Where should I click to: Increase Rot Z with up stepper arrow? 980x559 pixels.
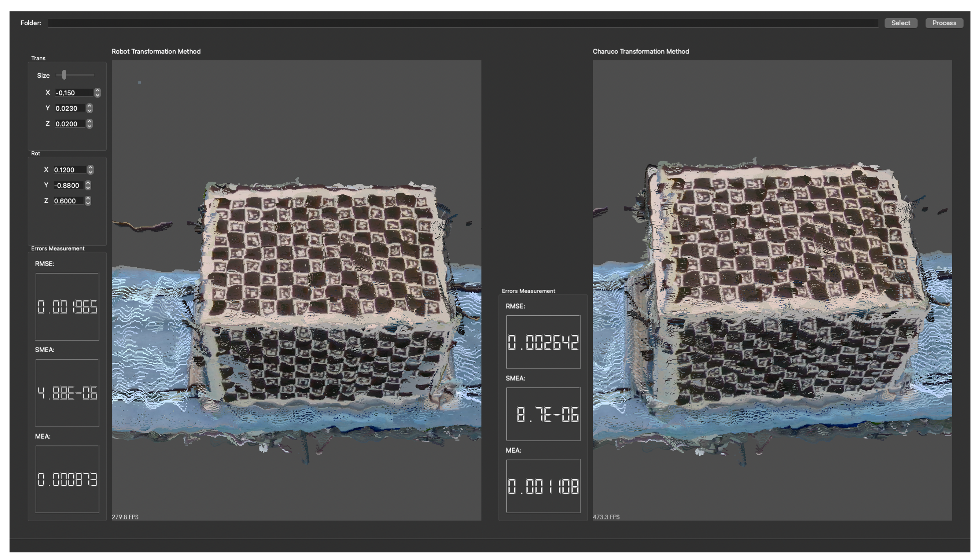click(88, 198)
